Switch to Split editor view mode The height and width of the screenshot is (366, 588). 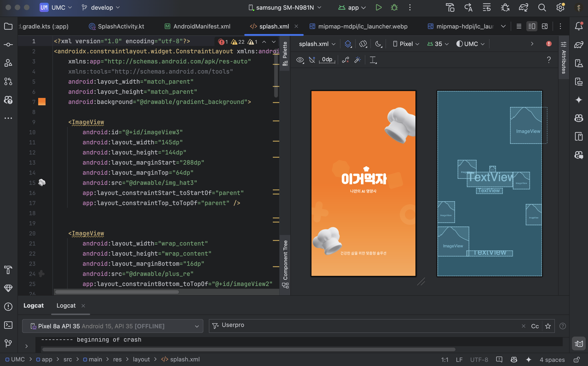tap(532, 26)
